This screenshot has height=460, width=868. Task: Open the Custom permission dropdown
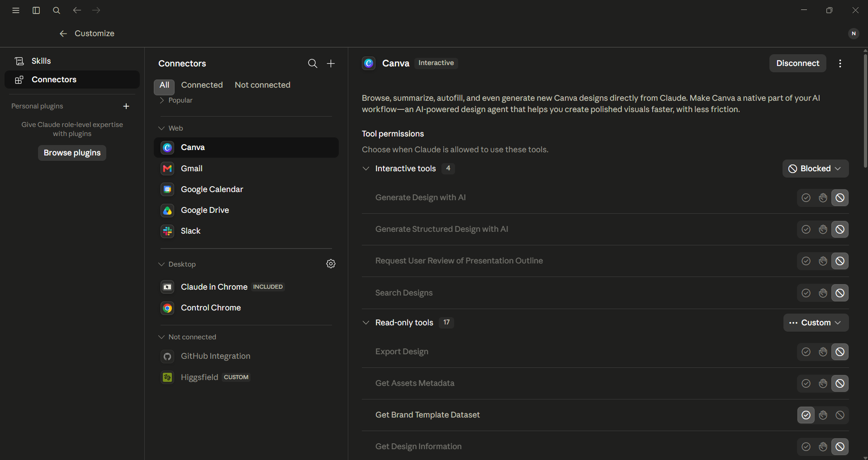[x=816, y=323]
